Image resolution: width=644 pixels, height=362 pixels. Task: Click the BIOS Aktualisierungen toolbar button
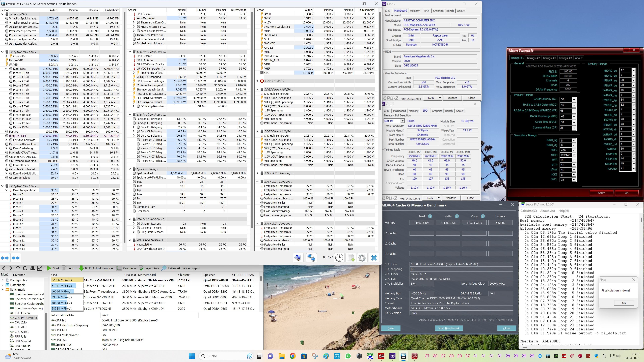tap(96, 268)
